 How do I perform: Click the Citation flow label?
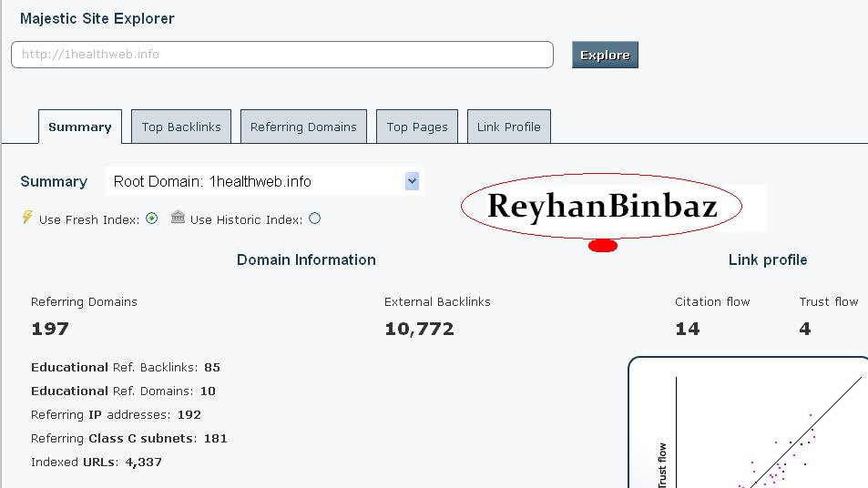coord(712,301)
